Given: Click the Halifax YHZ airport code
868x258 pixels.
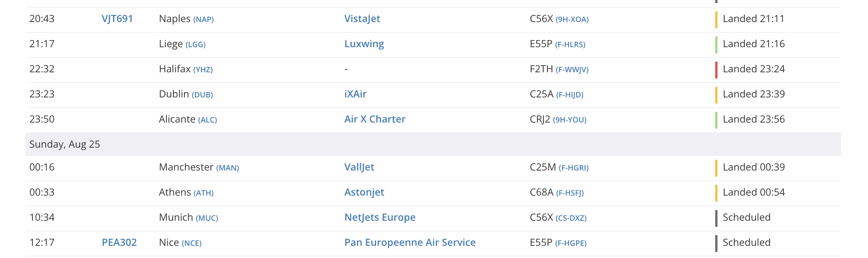Looking at the screenshot, I should tap(203, 70).
